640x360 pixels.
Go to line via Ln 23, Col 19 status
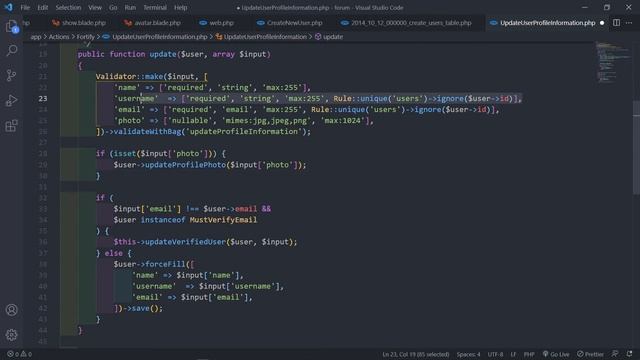(416, 354)
